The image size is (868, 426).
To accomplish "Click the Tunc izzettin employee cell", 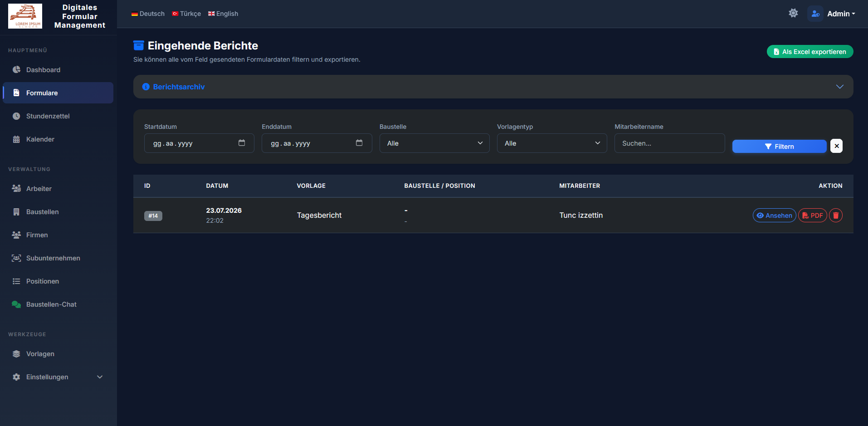I will point(581,215).
